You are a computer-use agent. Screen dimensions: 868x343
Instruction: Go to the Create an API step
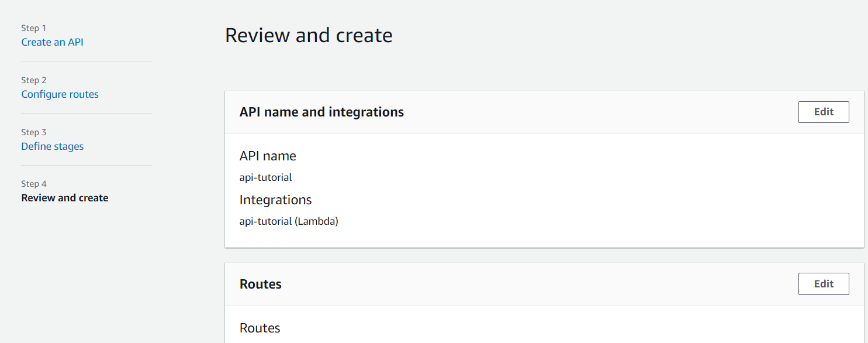click(x=53, y=42)
